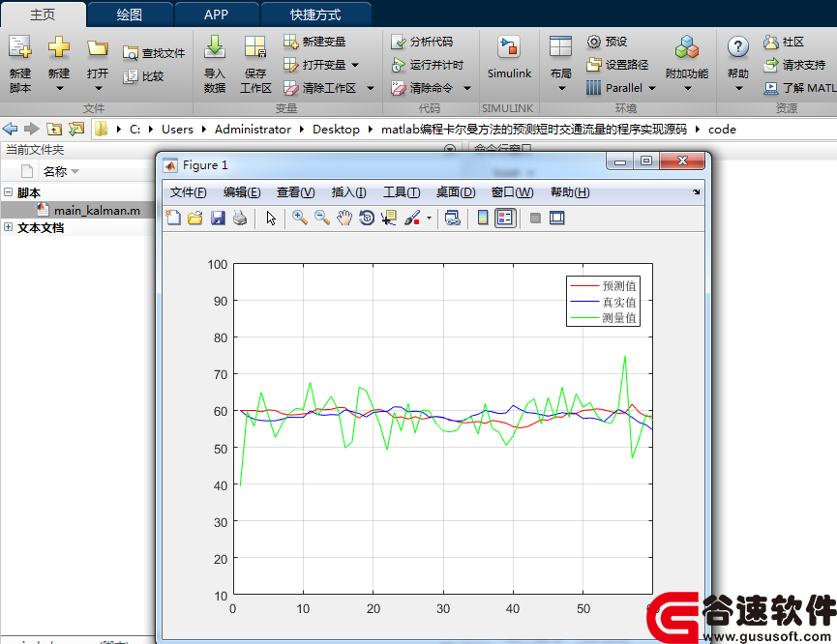Click the 打开 folder icon in the ribbon
The height and width of the screenshot is (644, 837).
point(98,48)
